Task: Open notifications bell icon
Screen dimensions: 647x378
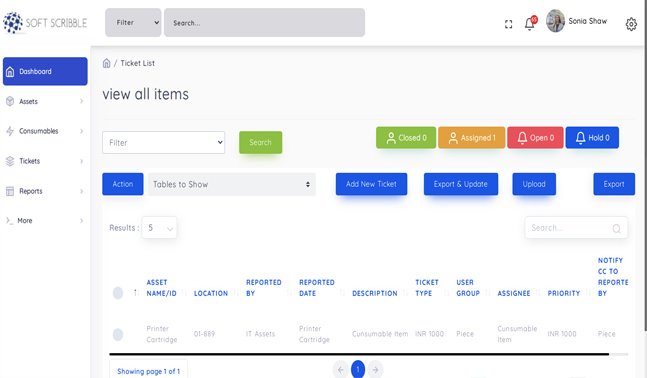Action: point(530,24)
